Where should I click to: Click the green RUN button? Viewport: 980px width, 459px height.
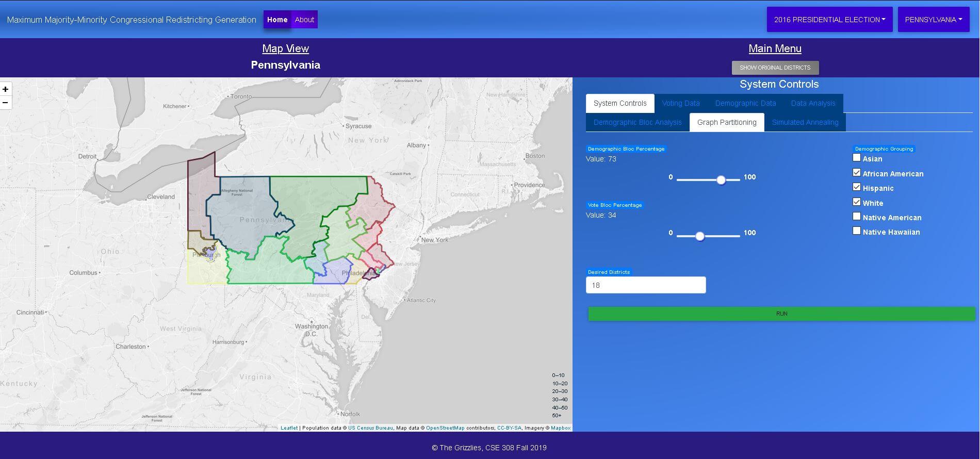[x=781, y=314]
